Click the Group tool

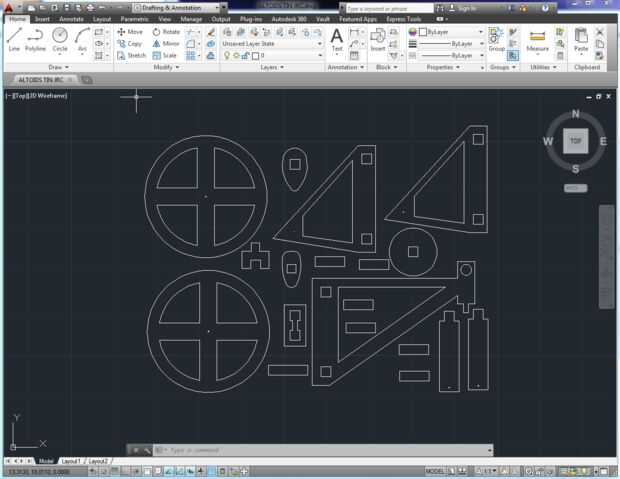[496, 40]
